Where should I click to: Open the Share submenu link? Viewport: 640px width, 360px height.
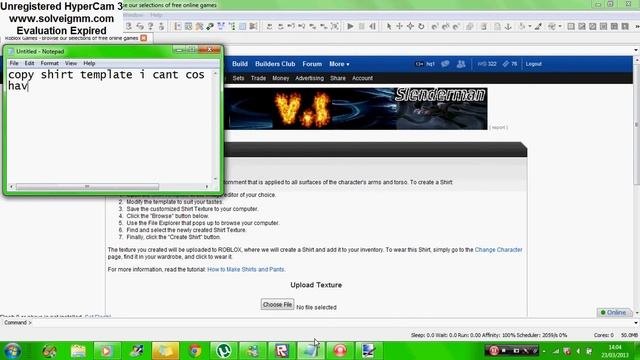338,78
